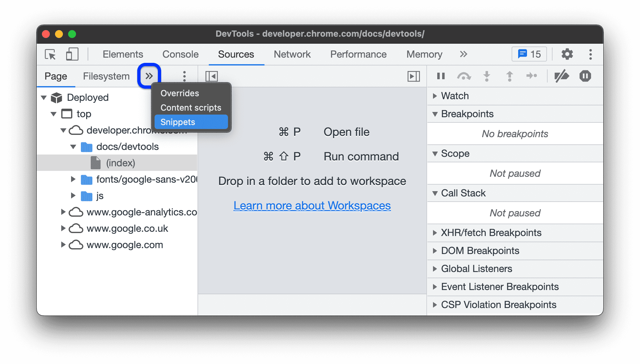Select the Overrides menu item
This screenshot has height=364, width=640.
179,93
